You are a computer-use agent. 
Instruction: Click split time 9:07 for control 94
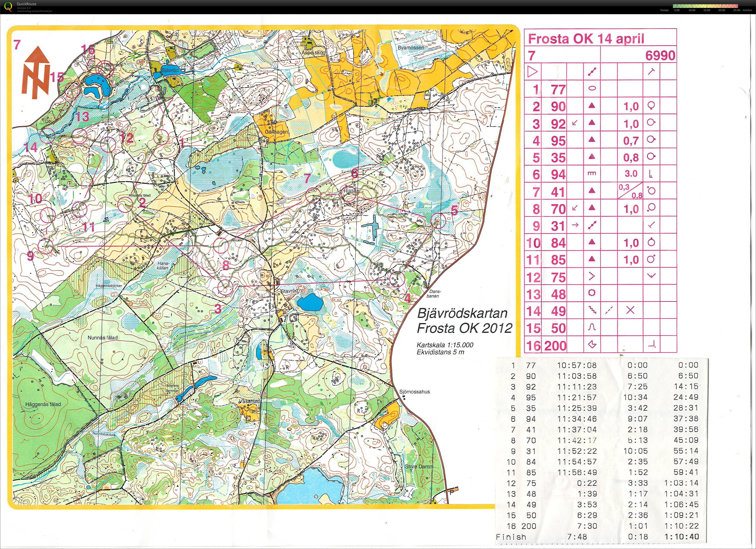(638, 419)
